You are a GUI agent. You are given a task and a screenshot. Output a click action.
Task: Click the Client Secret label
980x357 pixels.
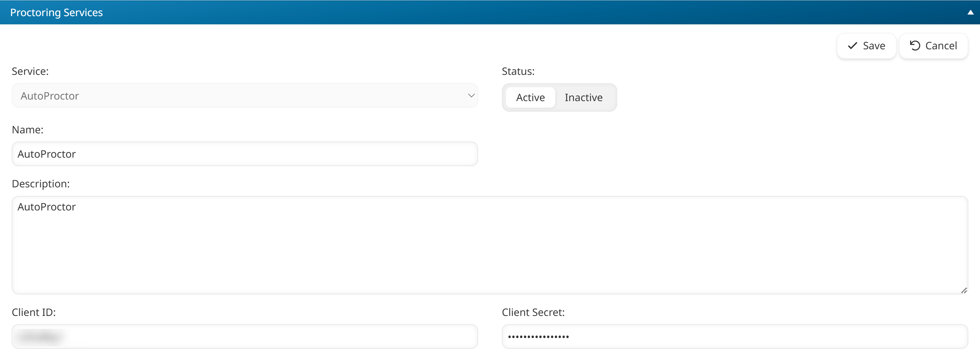pos(533,312)
